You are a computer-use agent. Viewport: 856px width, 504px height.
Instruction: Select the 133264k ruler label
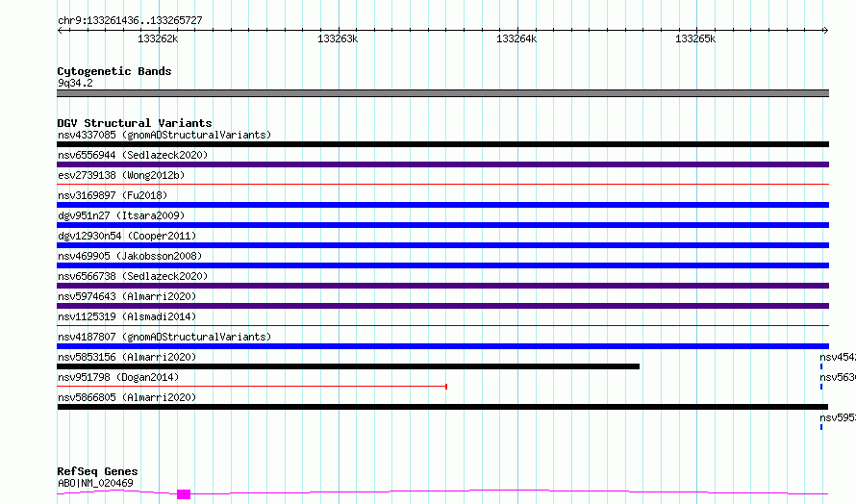[516, 38]
